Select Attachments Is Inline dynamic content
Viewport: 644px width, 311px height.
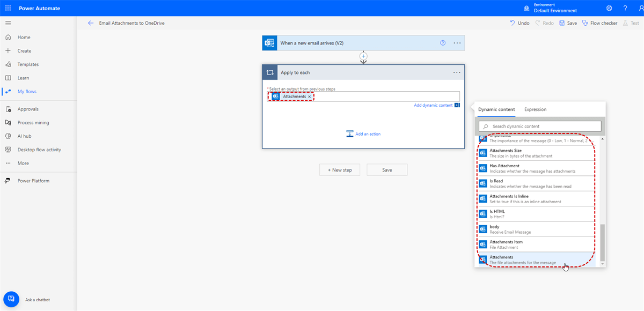click(537, 199)
